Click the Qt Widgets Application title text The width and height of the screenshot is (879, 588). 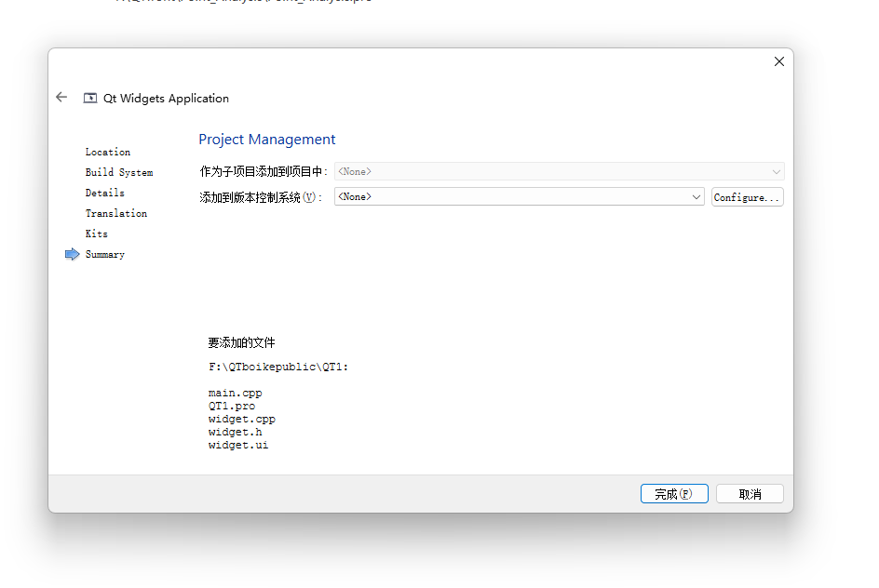point(166,99)
